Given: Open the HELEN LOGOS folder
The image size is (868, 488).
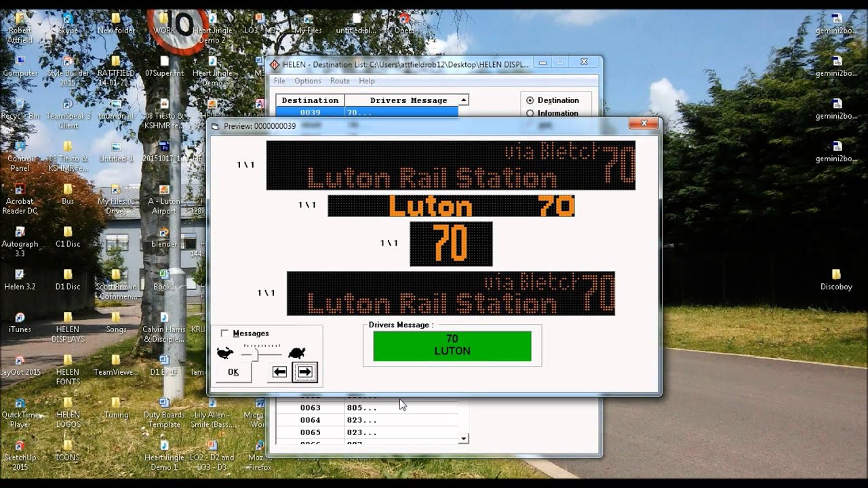Looking at the screenshot, I should tap(67, 412).
